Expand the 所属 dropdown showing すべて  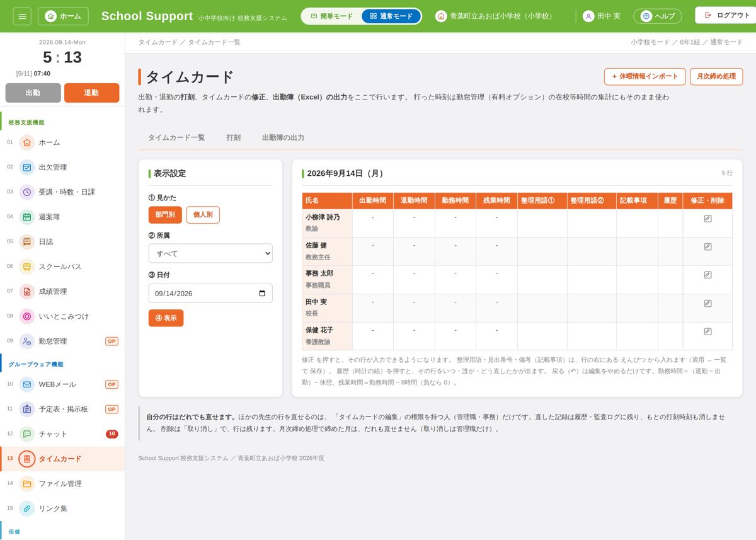[210, 253]
